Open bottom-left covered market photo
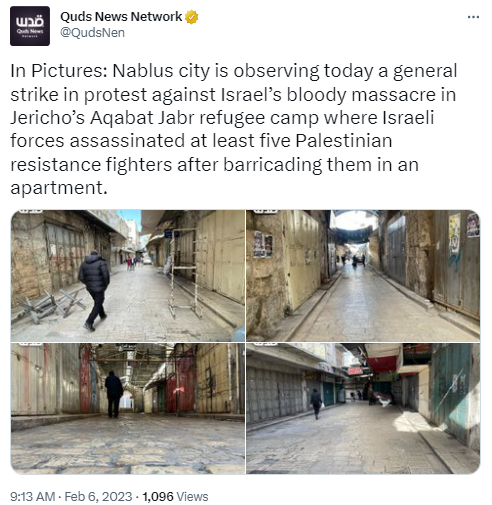 pyautogui.click(x=128, y=408)
